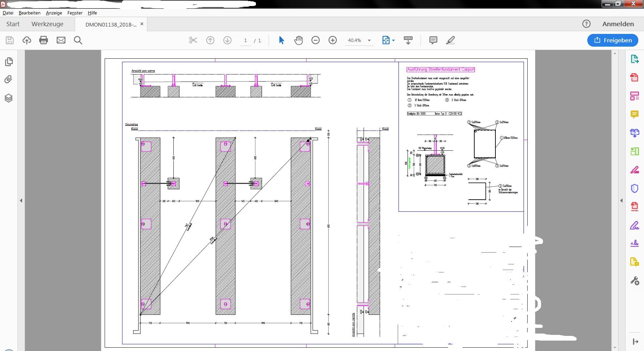Click the print icon in toolbar
Viewport: 644px width, 351px height.
click(44, 40)
